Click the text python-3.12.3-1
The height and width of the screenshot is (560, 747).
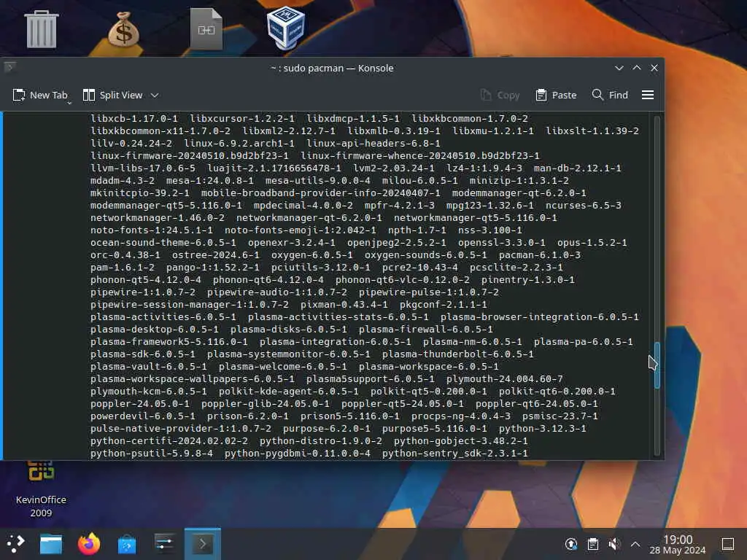pyautogui.click(x=543, y=428)
